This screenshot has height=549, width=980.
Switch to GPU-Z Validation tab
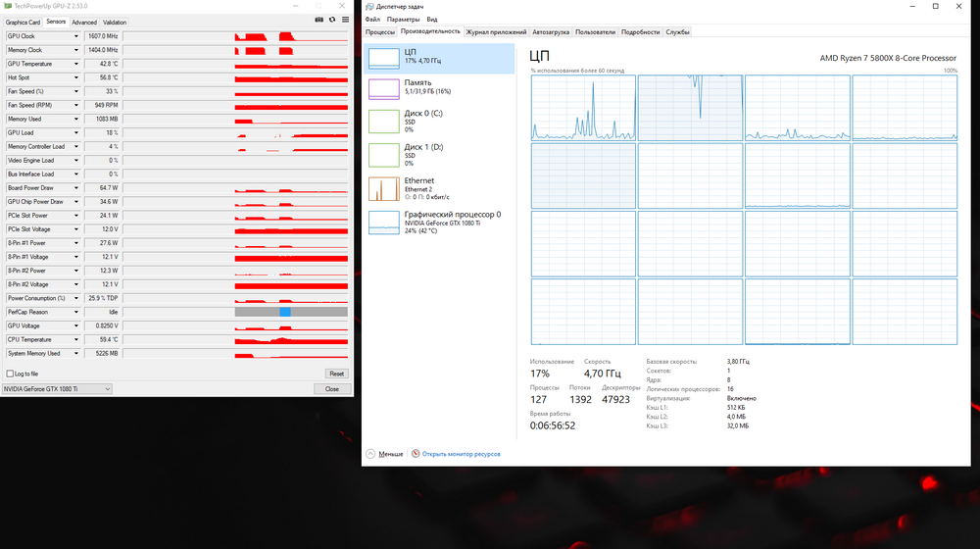[115, 23]
